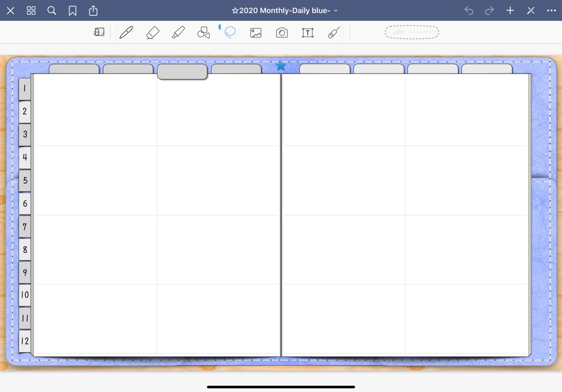562x392 pixels.
Task: Select the Highlighter tool
Action: [178, 32]
